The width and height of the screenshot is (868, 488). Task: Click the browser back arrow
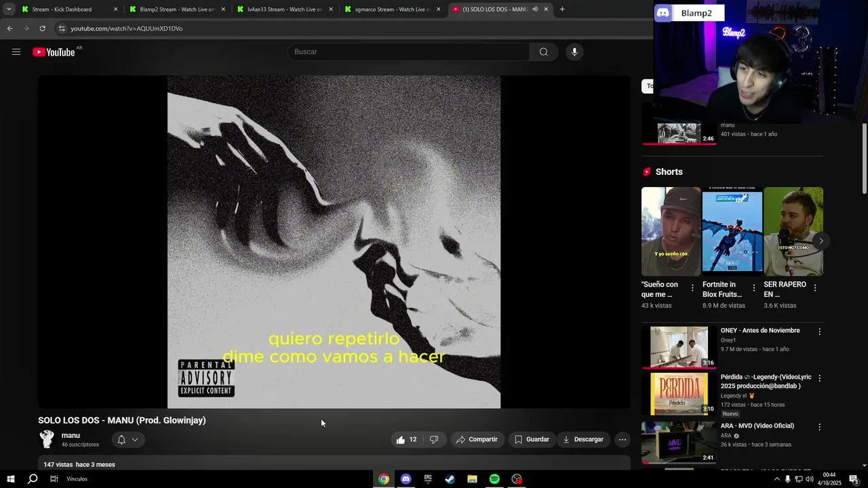pyautogui.click(x=9, y=28)
